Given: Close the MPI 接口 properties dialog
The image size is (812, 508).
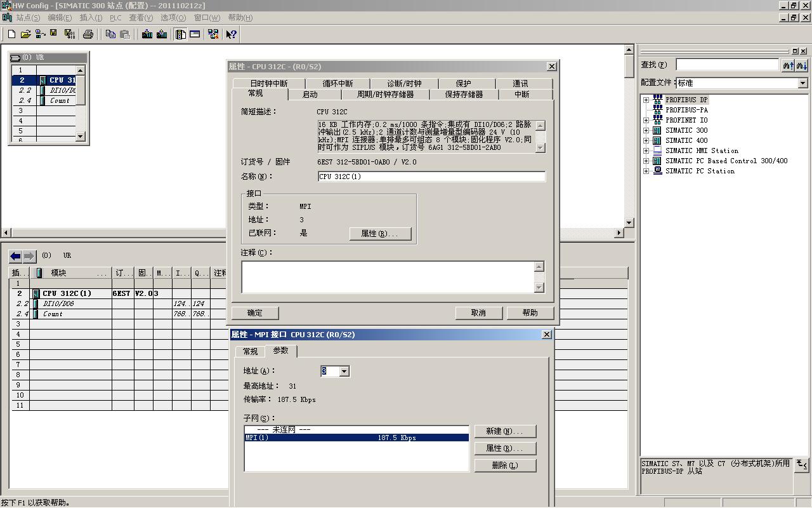Looking at the screenshot, I should pyautogui.click(x=547, y=335).
